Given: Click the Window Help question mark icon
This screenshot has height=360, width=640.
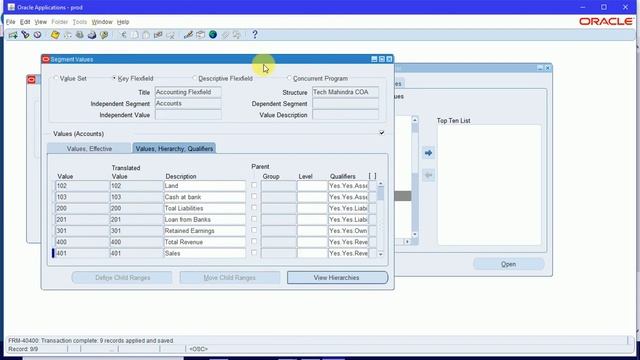Looking at the screenshot, I should (x=255, y=35).
